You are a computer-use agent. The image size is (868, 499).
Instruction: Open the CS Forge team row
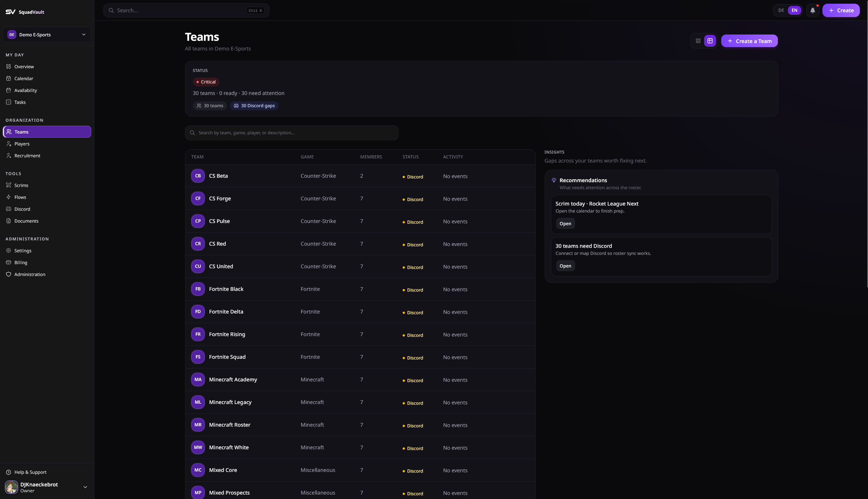tap(360, 198)
